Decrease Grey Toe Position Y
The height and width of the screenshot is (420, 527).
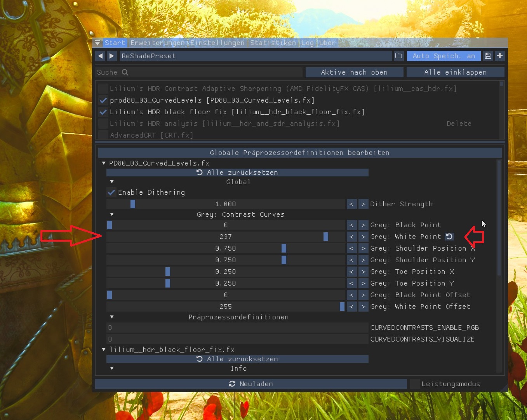coord(351,283)
